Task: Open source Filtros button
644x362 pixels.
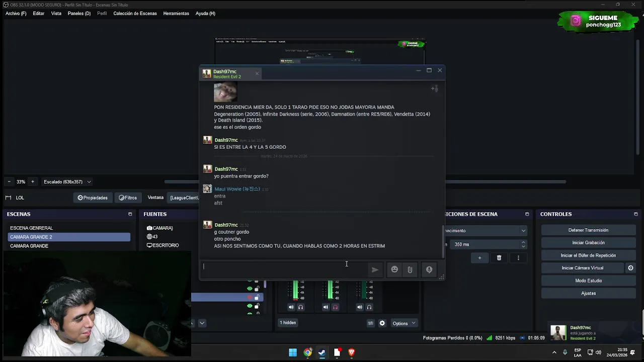Action: coord(128,198)
